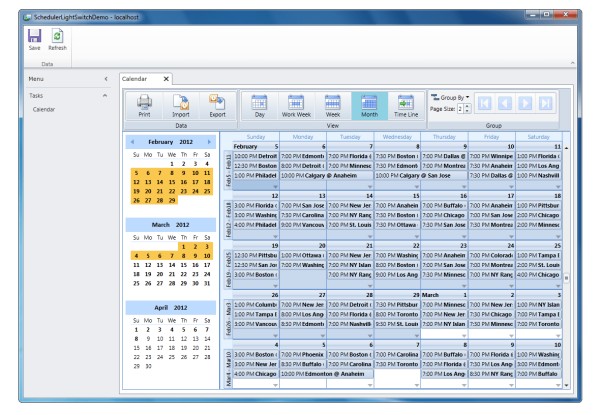Click the Import icon
Viewport: 600px width, 415px height.
coord(180,102)
